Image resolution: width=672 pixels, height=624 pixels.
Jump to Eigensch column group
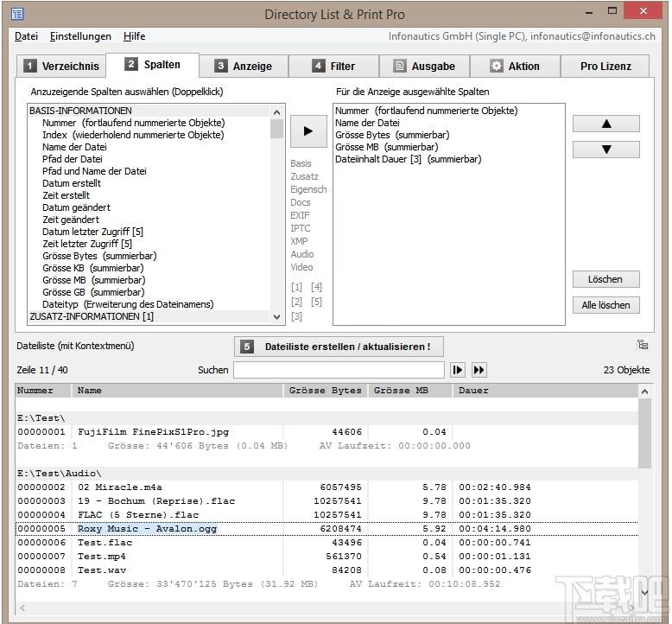[x=308, y=189]
